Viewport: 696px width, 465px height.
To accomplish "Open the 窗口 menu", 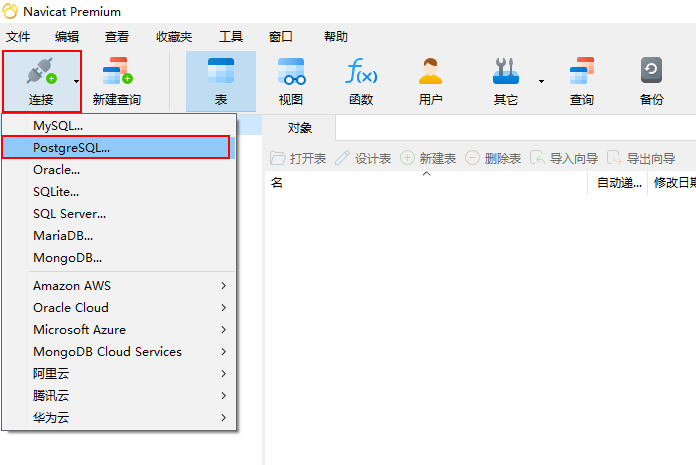I will (x=281, y=36).
